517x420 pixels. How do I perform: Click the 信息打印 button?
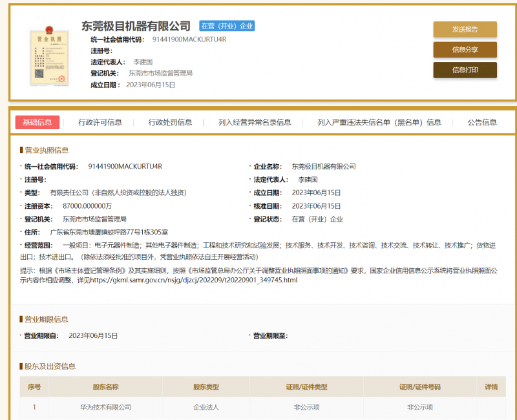465,70
